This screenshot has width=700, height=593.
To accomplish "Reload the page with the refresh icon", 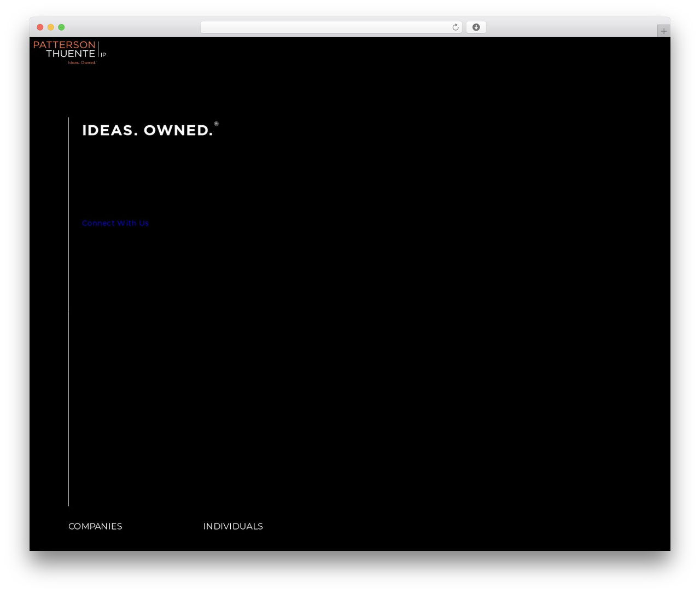I will pos(455,27).
